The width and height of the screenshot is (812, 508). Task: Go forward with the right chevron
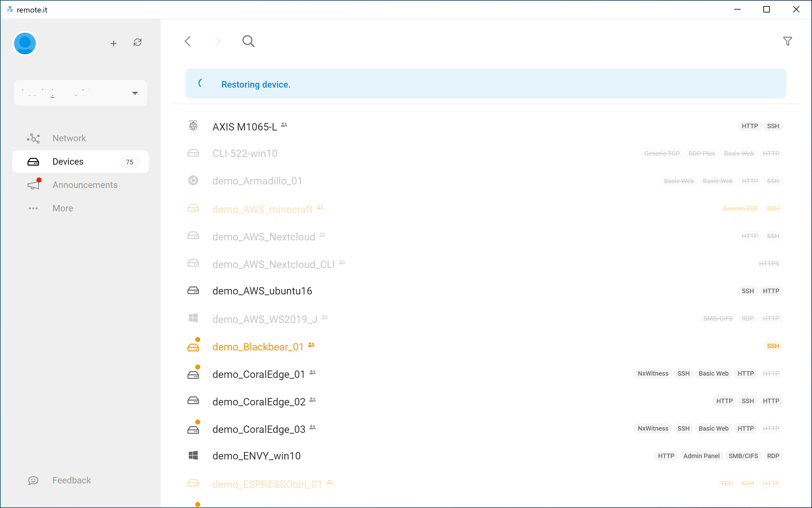click(218, 41)
